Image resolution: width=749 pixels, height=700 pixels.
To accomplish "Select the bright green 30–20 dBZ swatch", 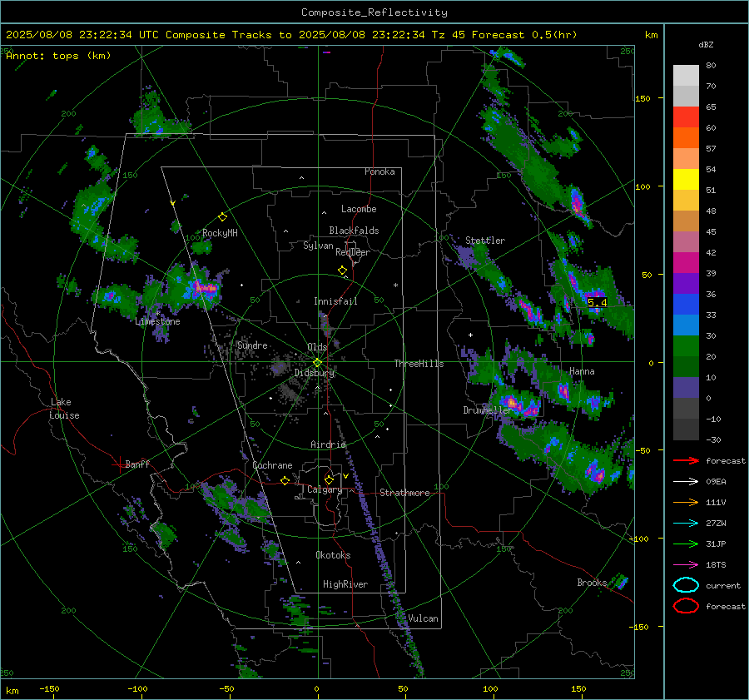I will pos(686,346).
